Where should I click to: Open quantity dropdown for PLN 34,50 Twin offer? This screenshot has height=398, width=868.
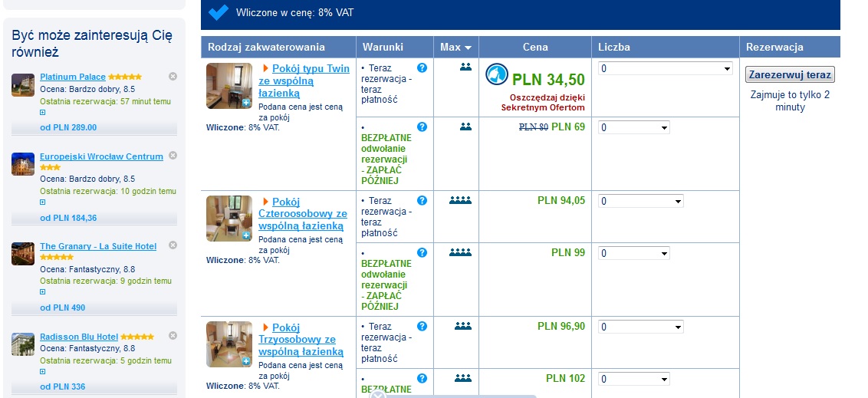coord(666,69)
